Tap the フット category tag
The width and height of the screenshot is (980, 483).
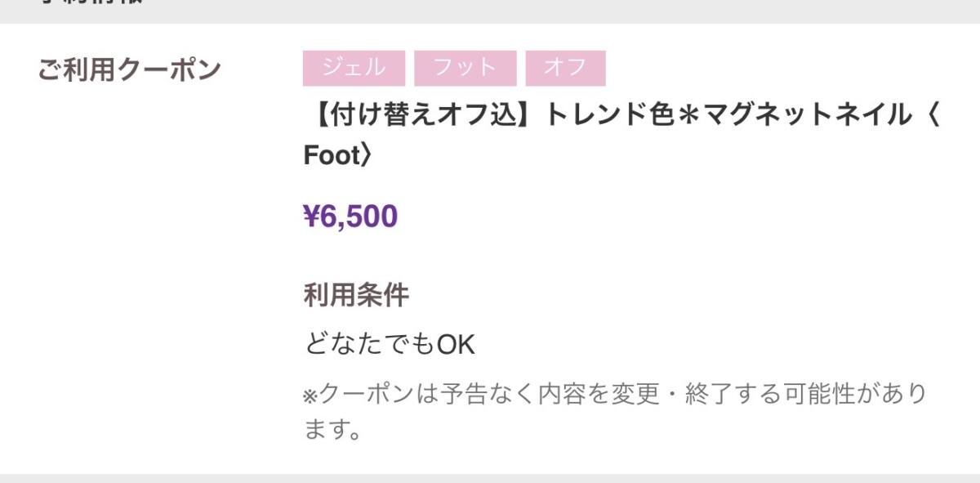[465, 68]
